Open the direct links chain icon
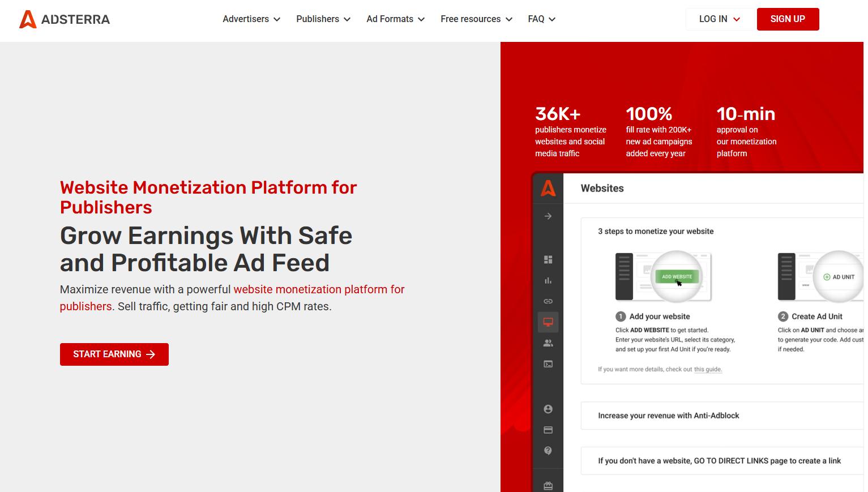 coord(548,301)
